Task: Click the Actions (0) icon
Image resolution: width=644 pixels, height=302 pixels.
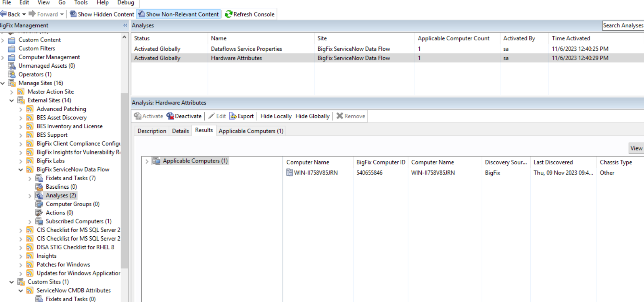Action: pyautogui.click(x=39, y=213)
